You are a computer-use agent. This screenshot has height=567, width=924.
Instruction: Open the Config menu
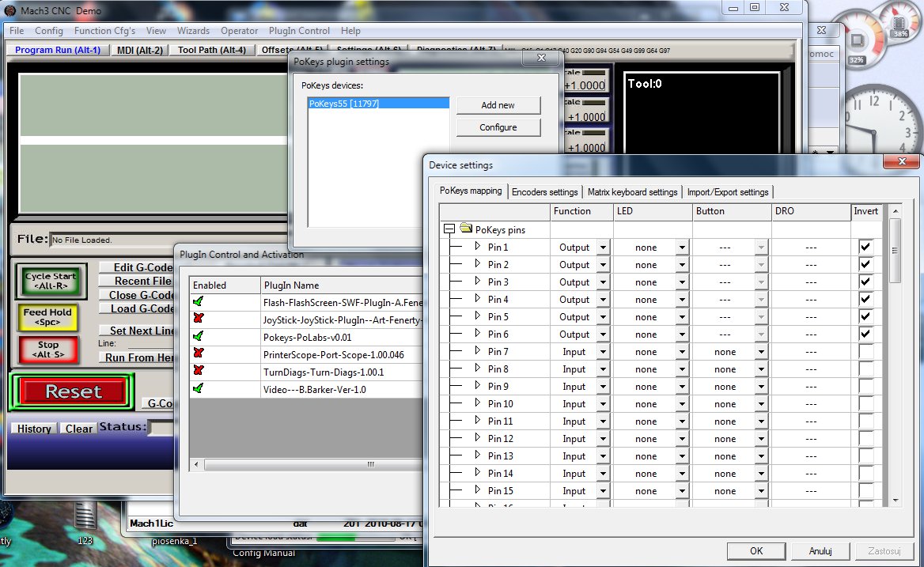[49, 31]
